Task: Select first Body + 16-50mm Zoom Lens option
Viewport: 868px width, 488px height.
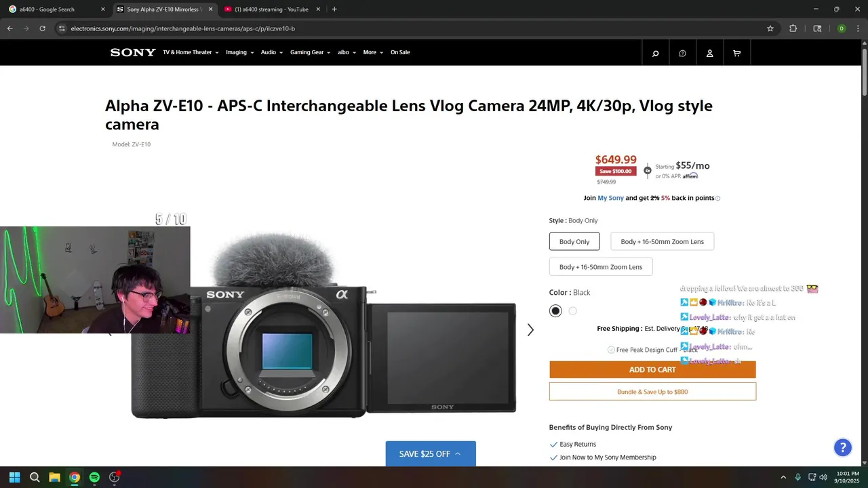Action: [x=662, y=241]
